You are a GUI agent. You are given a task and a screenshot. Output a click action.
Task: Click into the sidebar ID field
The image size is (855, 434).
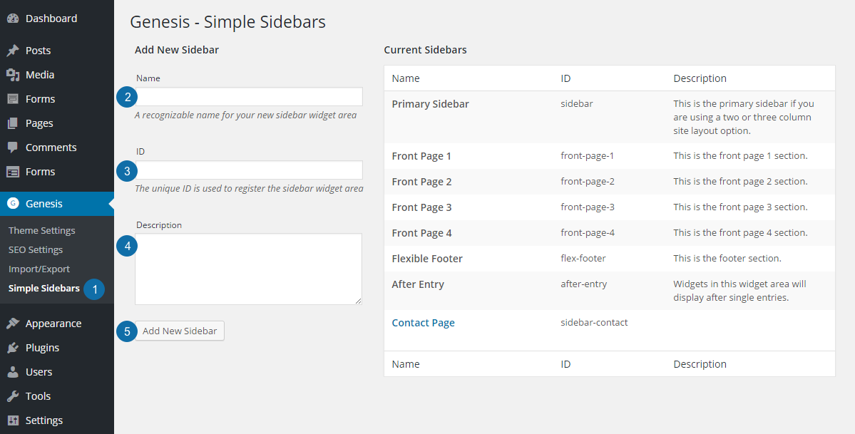click(248, 171)
